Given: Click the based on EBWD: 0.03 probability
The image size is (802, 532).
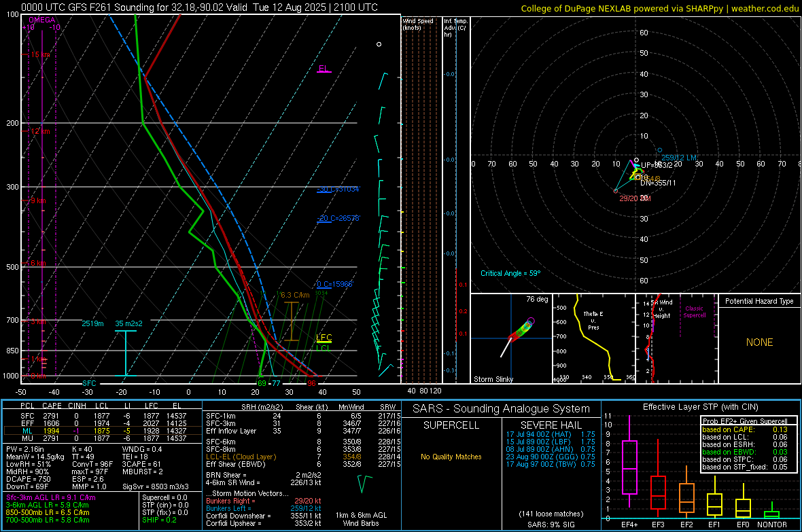Looking at the screenshot, I should click(x=745, y=452).
